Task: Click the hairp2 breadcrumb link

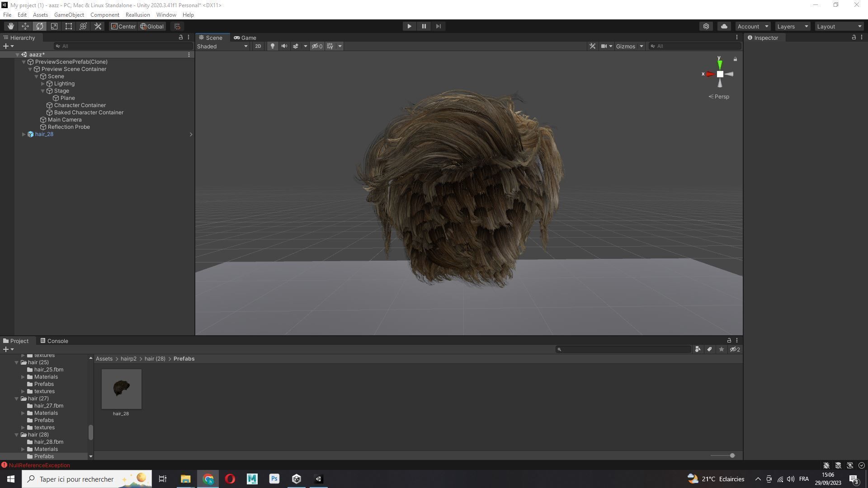Action: (x=128, y=359)
